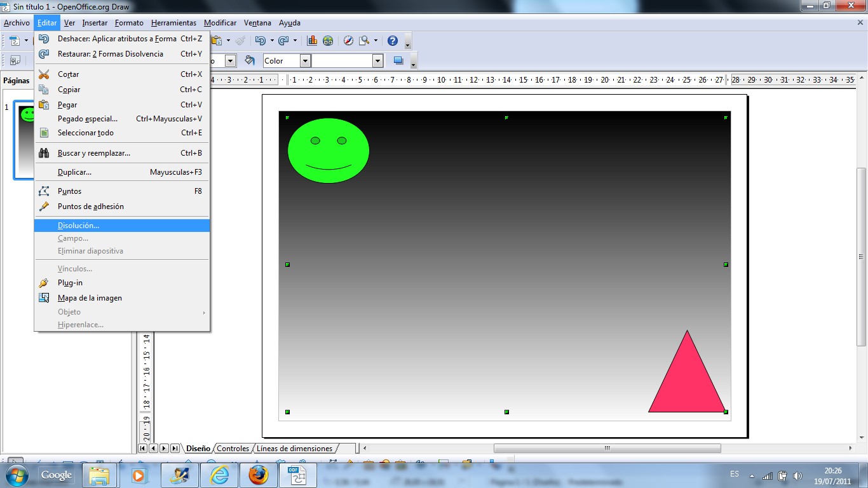Screen dimensions: 868x488
Task: Open the Color fill type dropdown
Action: click(305, 61)
